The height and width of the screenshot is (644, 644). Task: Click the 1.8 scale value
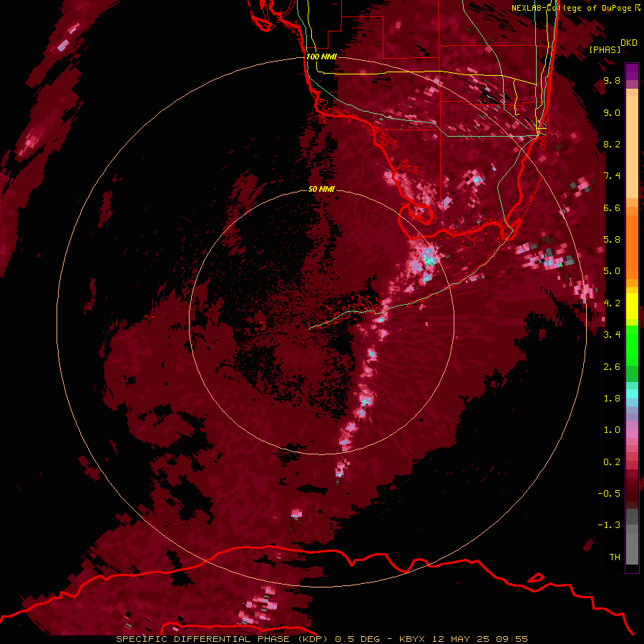point(612,399)
